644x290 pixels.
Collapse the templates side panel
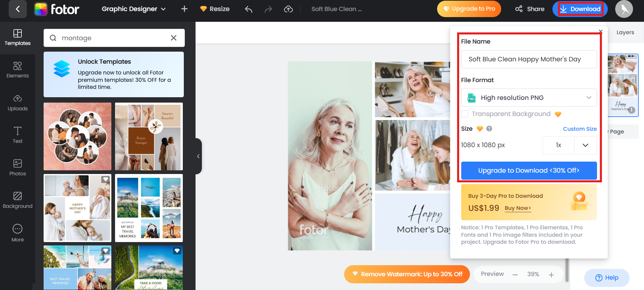(199, 156)
